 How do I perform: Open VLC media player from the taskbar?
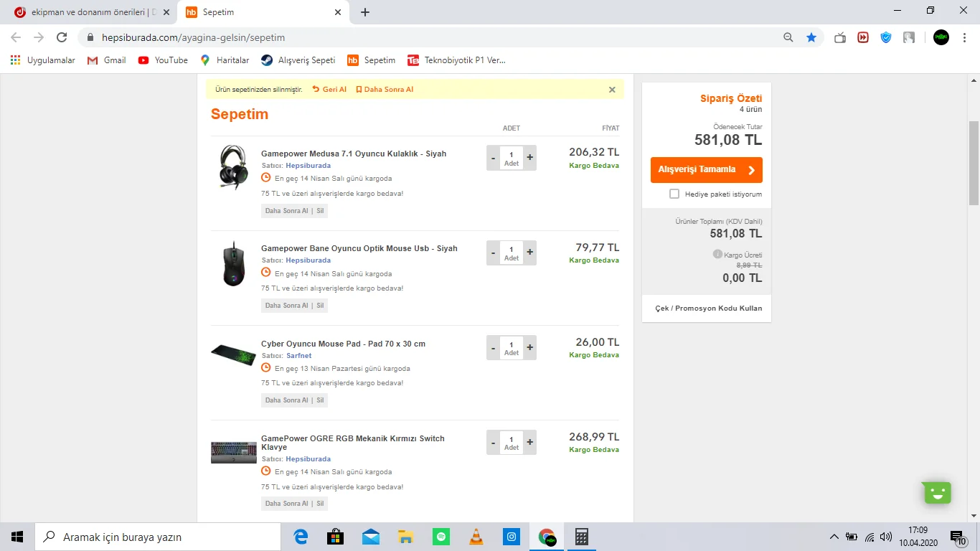tap(476, 537)
